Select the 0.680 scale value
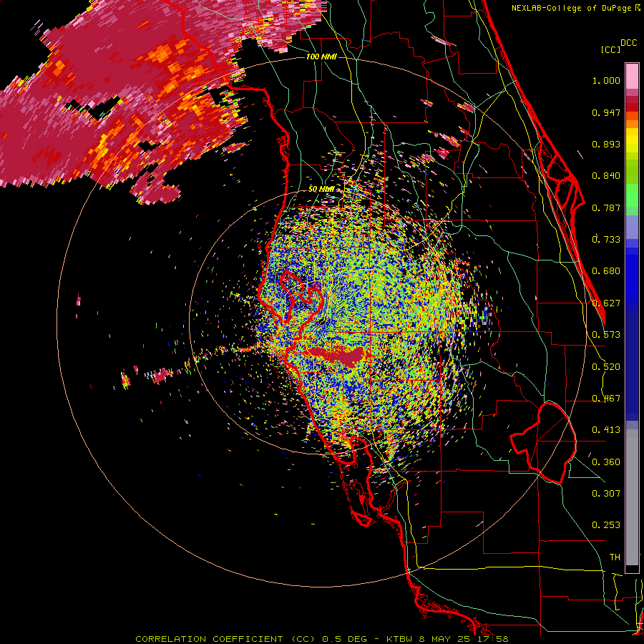Viewport: 644px width, 644px height. pos(606,271)
